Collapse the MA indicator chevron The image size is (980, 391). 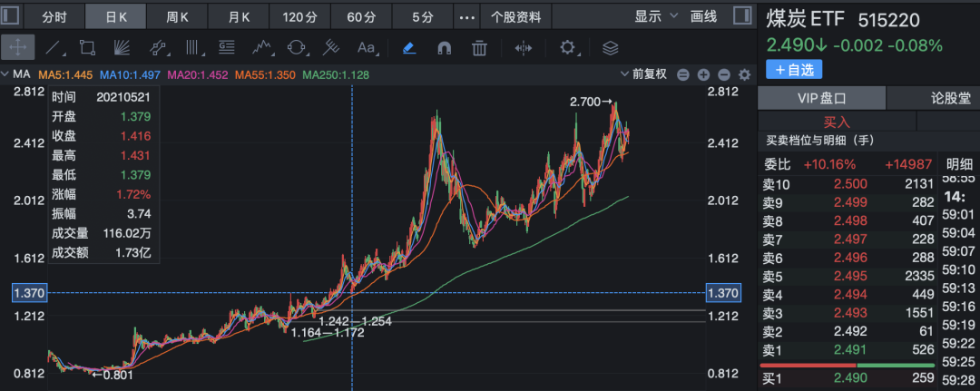click(x=5, y=75)
